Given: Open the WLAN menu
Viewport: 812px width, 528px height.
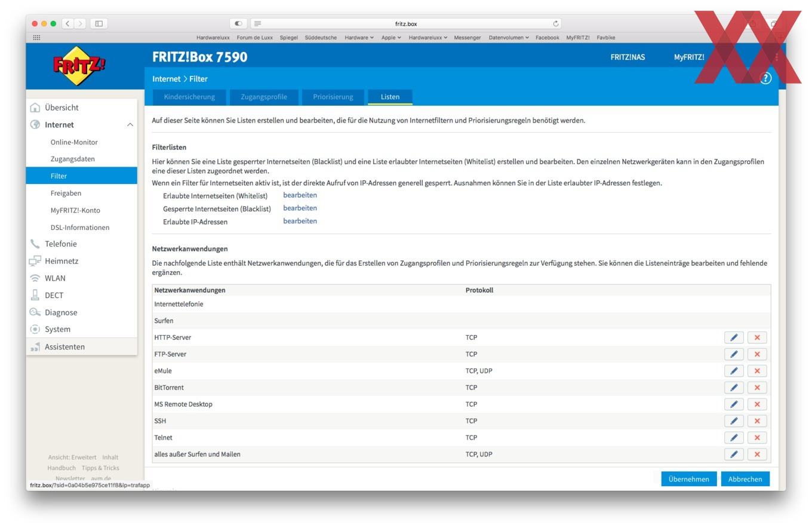Looking at the screenshot, I should click(81, 278).
